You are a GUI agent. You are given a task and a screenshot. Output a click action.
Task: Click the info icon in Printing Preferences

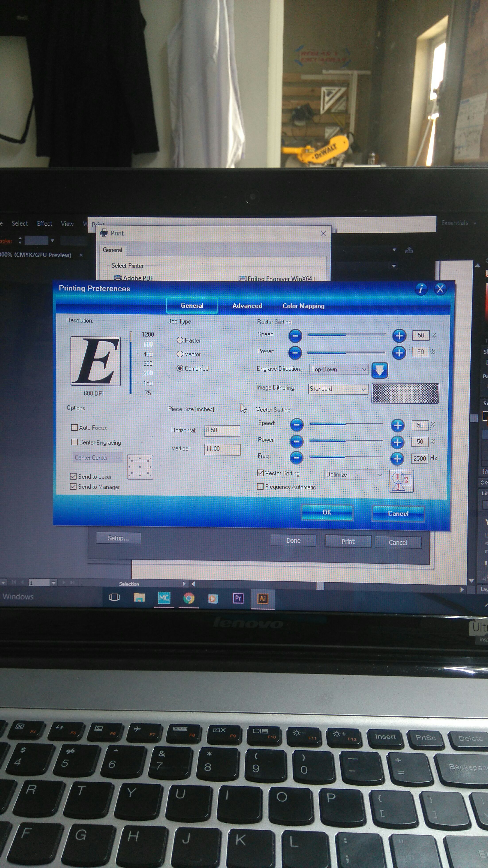click(421, 289)
